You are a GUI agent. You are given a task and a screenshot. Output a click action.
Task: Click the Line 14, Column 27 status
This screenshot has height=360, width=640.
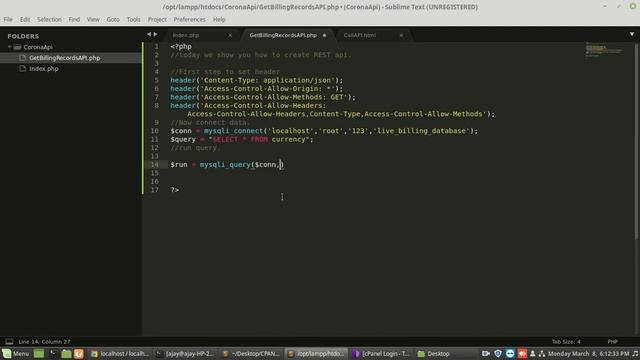[x=44, y=342]
